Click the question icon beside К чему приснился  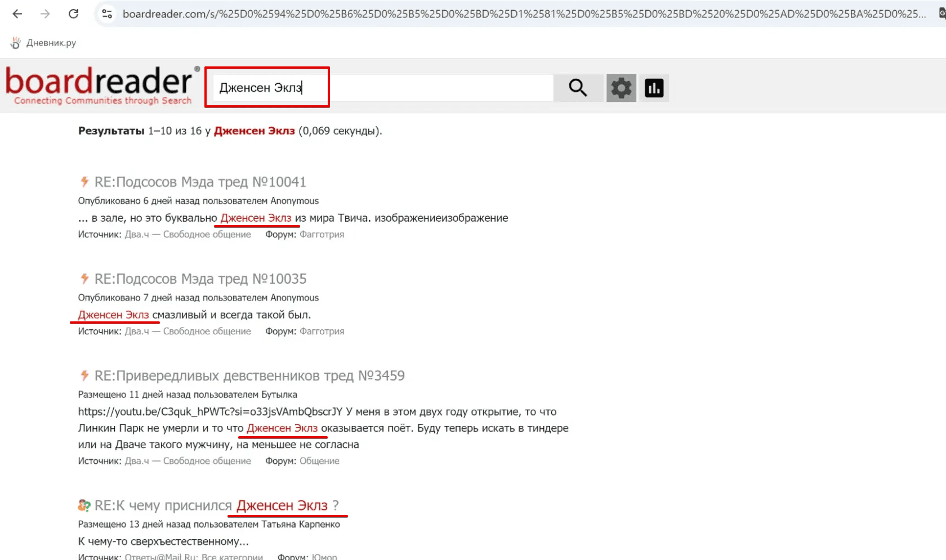[x=84, y=505]
